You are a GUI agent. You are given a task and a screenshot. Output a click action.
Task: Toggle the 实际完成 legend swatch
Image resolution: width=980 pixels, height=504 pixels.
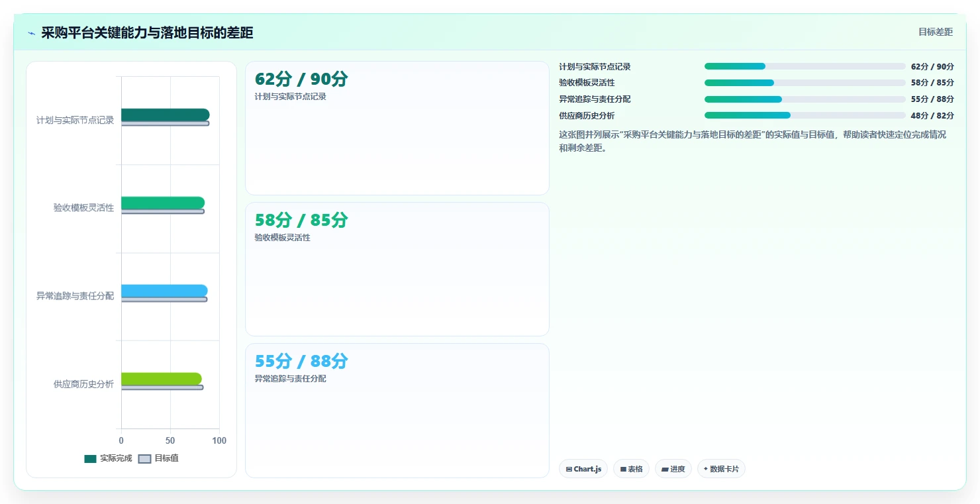tap(90, 458)
